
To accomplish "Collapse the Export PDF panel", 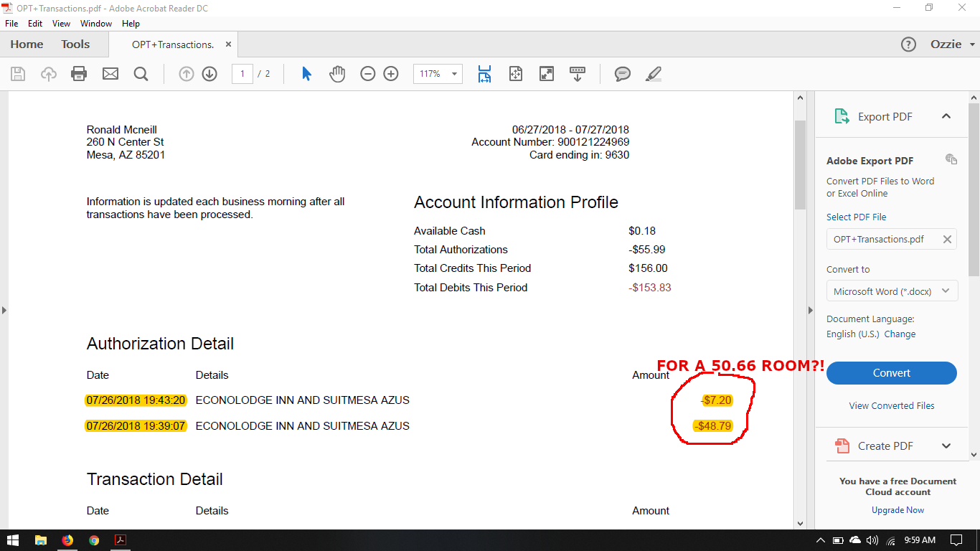I will [946, 116].
